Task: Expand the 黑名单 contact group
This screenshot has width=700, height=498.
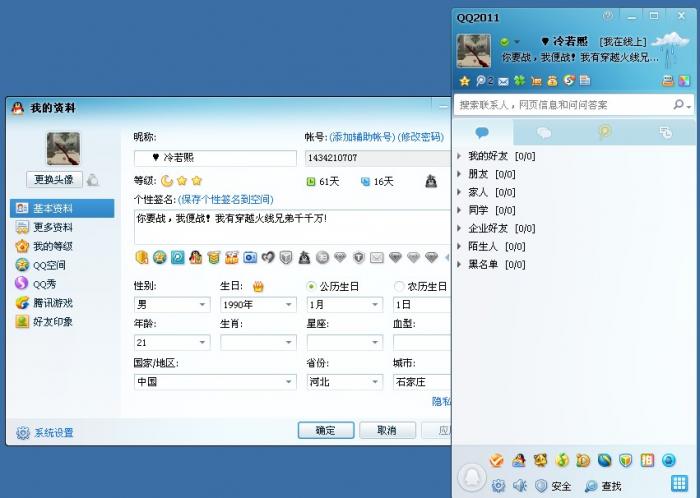Action: [459, 265]
